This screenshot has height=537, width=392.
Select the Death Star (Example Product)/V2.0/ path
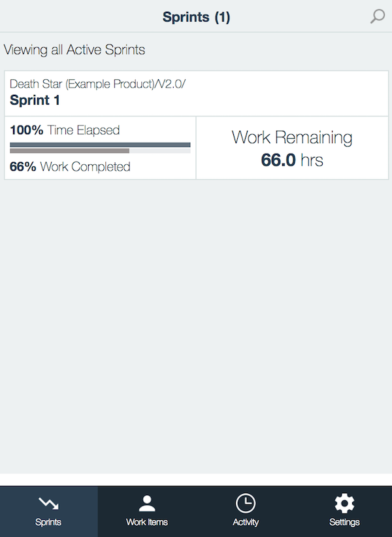[97, 84]
